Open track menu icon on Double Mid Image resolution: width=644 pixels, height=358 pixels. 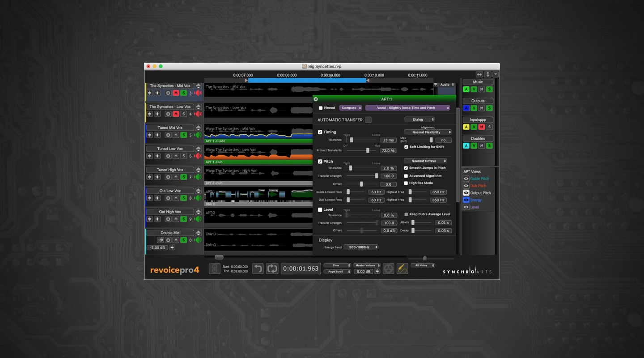point(198,233)
